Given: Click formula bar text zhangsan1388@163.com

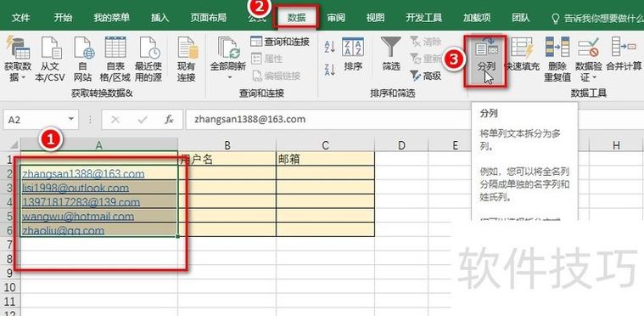Looking at the screenshot, I should click(x=250, y=120).
